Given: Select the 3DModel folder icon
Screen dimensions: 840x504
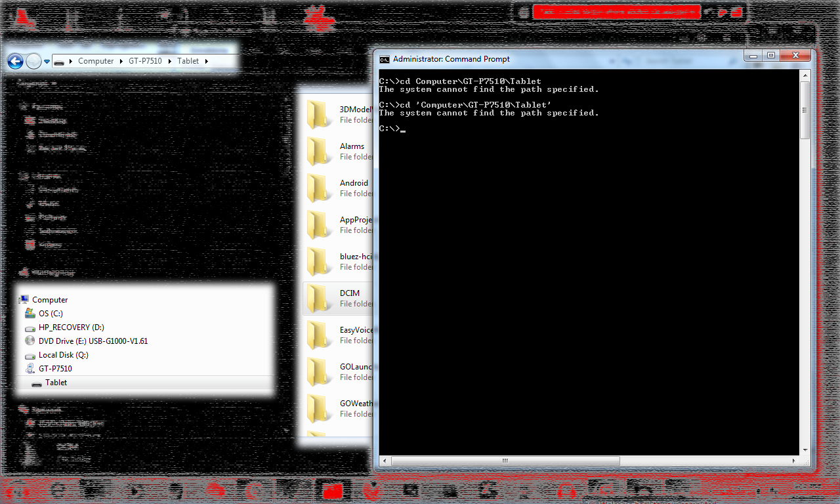Looking at the screenshot, I should (320, 114).
